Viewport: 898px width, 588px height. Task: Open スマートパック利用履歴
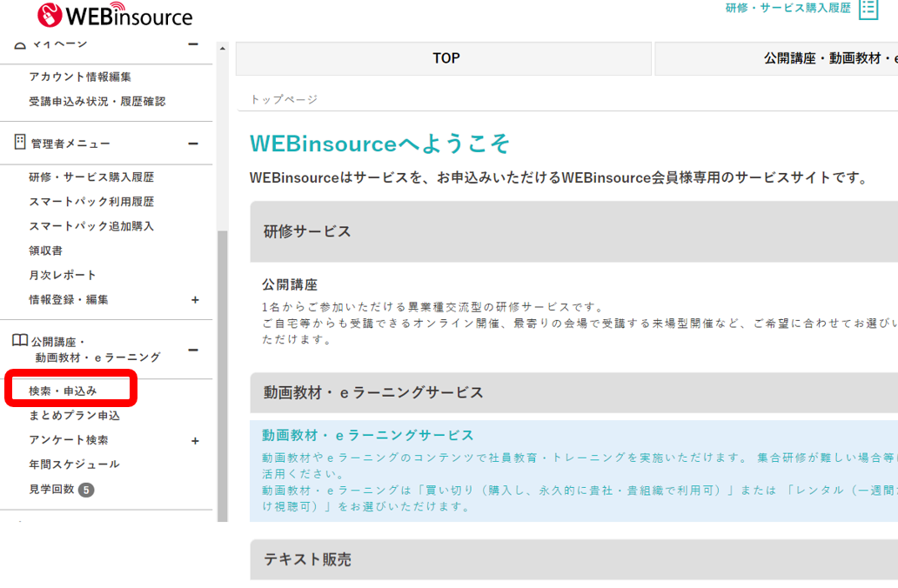pyautogui.click(x=91, y=202)
